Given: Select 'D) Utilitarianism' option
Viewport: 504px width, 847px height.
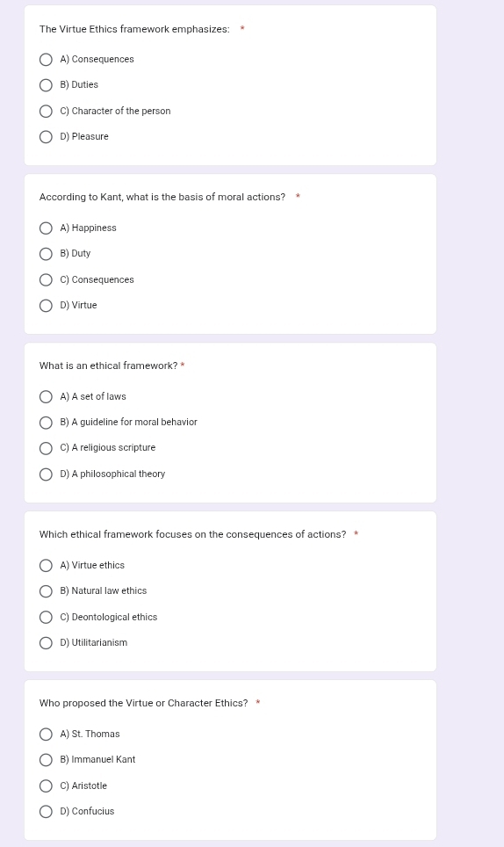Looking at the screenshot, I should 46,643.
